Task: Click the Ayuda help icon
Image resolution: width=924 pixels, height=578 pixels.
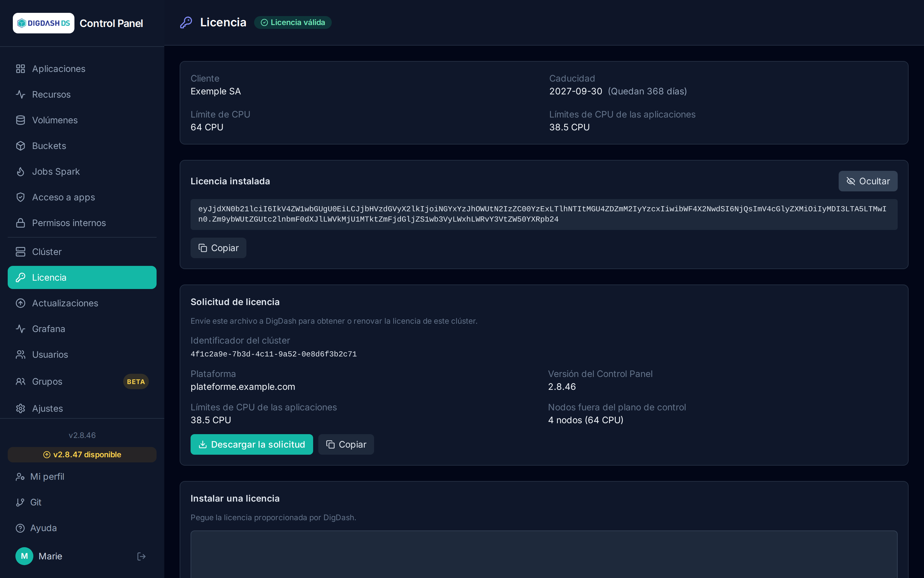Action: [20, 528]
